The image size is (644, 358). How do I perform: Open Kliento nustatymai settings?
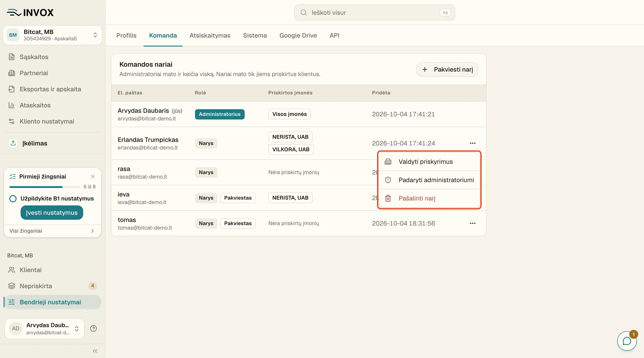click(53, 121)
